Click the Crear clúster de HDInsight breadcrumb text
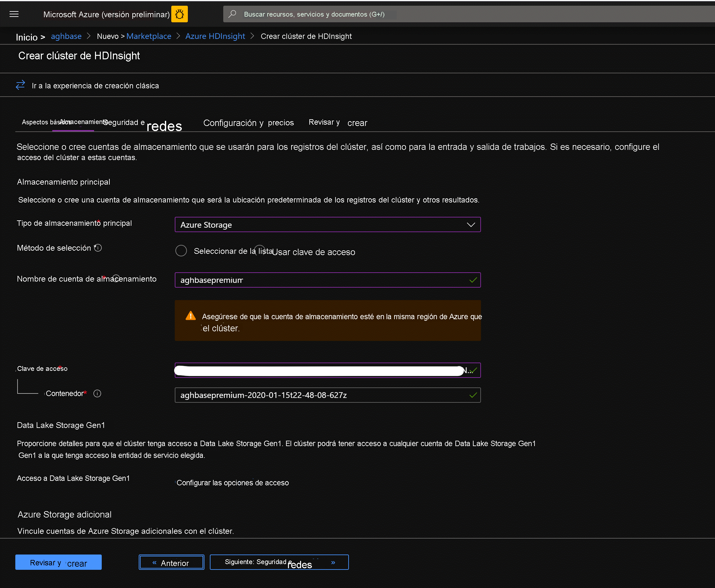The height and width of the screenshot is (588, 715). pos(306,36)
